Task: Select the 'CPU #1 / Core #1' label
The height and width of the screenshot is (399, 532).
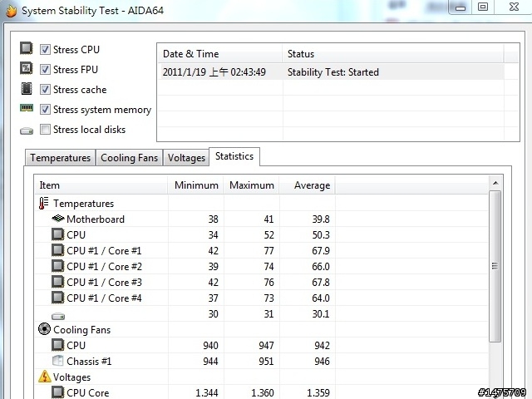Action: (104, 251)
